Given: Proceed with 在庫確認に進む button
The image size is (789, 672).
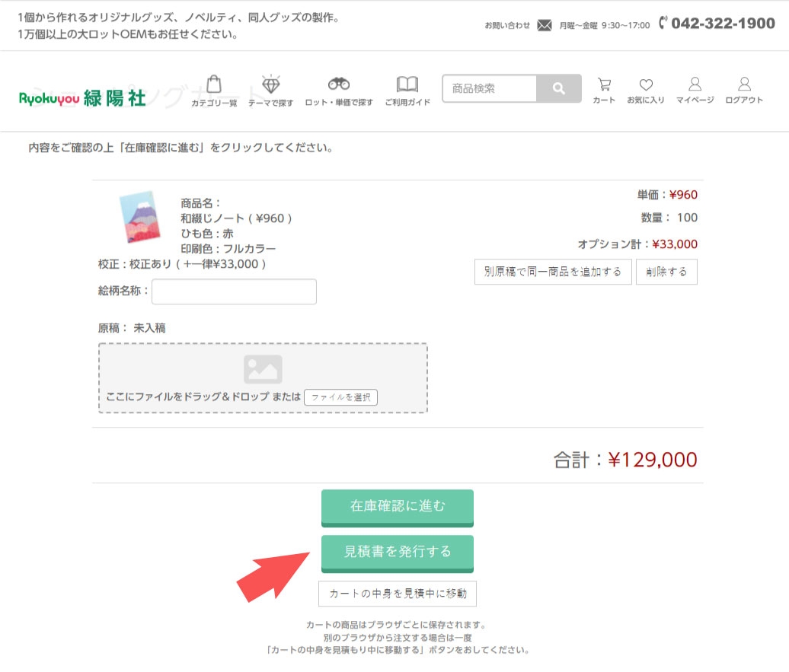Looking at the screenshot, I should coord(397,507).
